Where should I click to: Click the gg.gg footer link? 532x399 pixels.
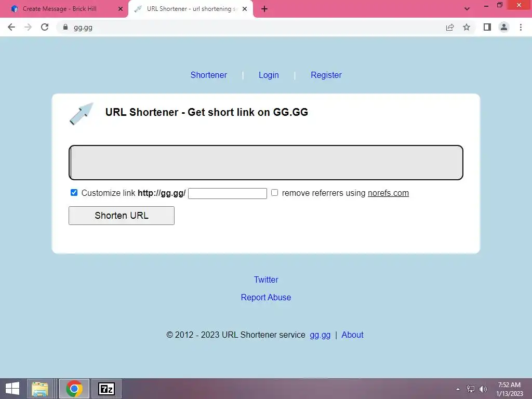(x=320, y=335)
